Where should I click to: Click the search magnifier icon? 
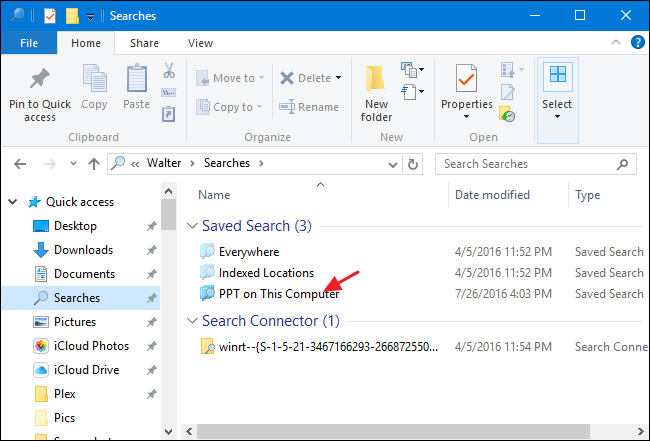click(x=625, y=164)
